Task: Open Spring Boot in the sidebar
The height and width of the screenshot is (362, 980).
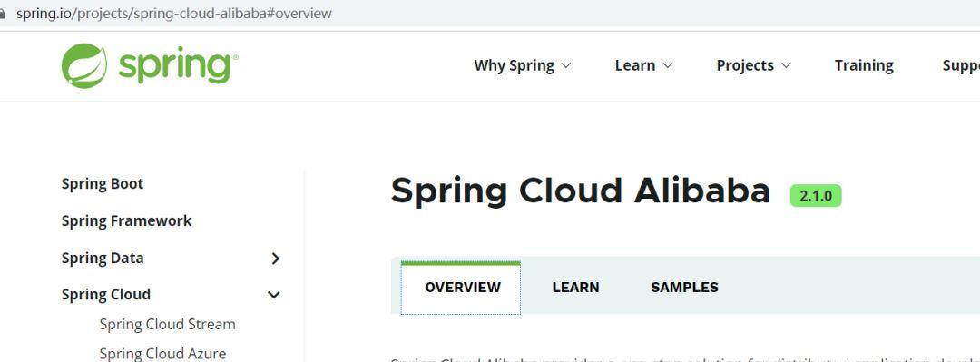Action: 103,184
